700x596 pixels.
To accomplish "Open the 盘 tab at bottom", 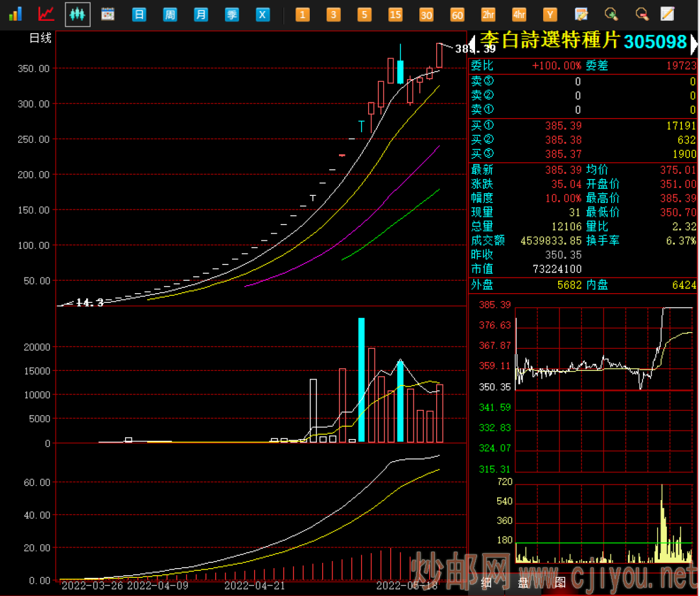I will (522, 582).
